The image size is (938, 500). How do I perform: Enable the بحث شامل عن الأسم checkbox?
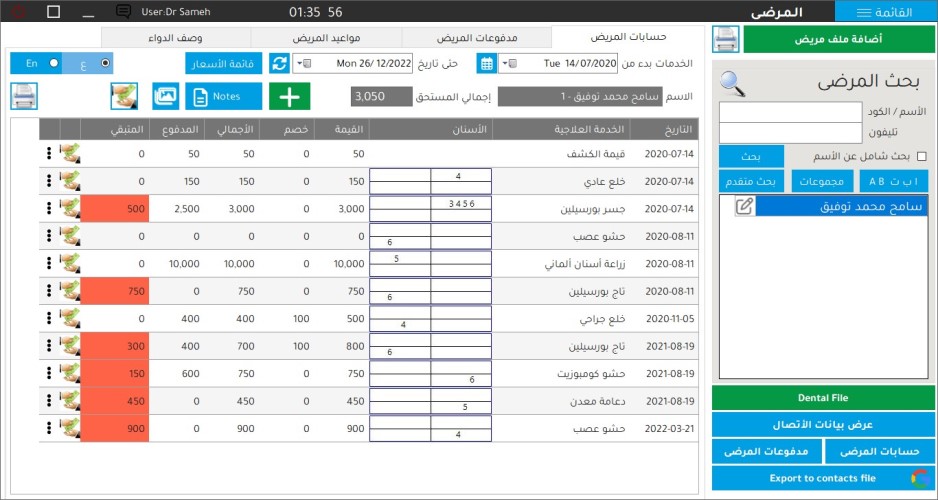point(921,157)
